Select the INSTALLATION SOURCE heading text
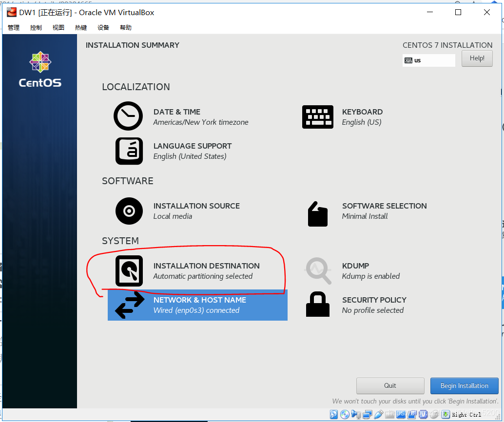Image resolution: width=504 pixels, height=422 pixels. click(196, 206)
